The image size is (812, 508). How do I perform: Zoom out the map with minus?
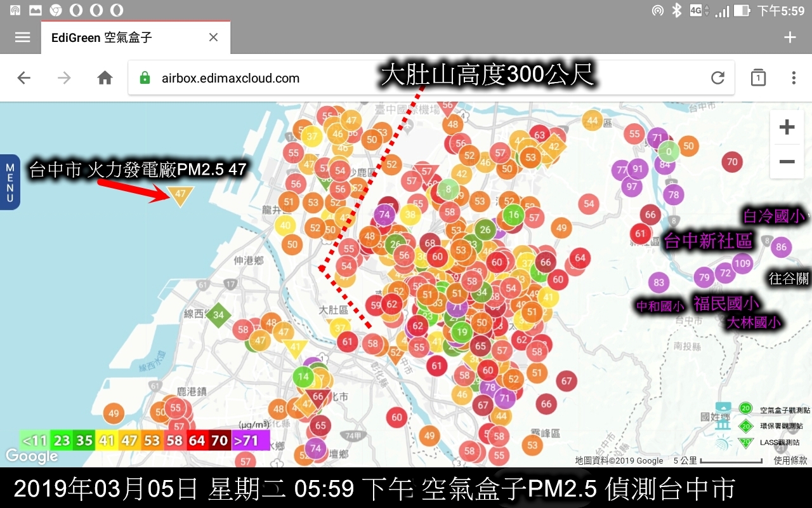pos(787,161)
